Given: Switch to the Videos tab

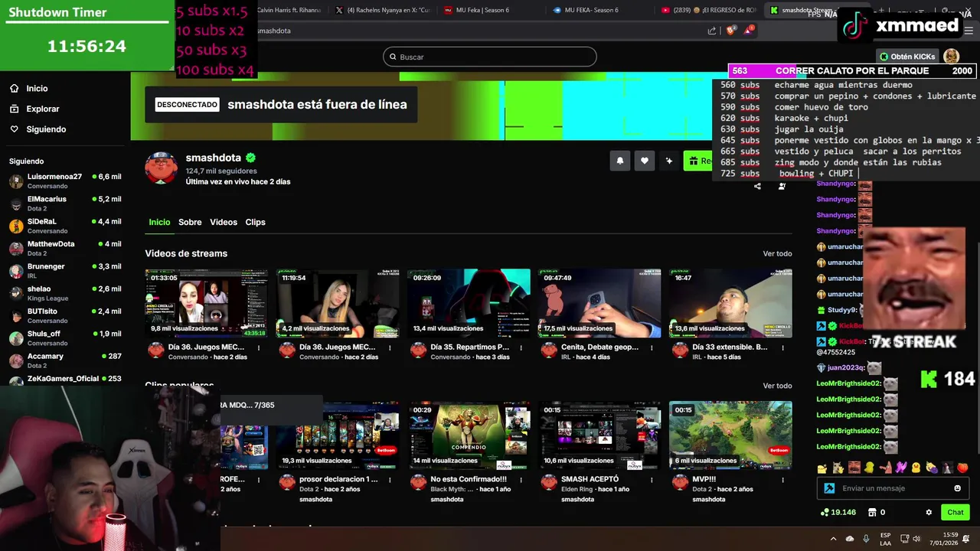Looking at the screenshot, I should click(x=224, y=222).
